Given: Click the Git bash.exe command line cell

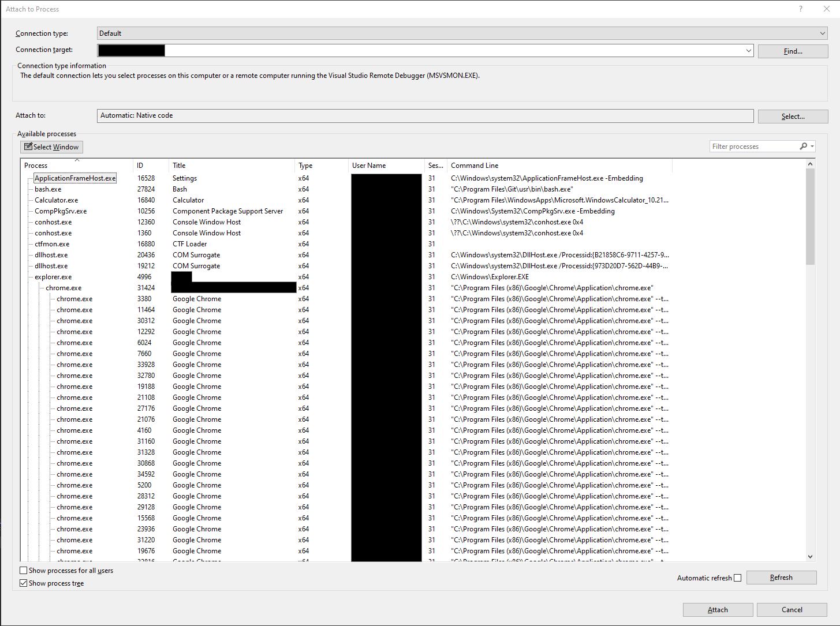Looking at the screenshot, I should 512,189.
